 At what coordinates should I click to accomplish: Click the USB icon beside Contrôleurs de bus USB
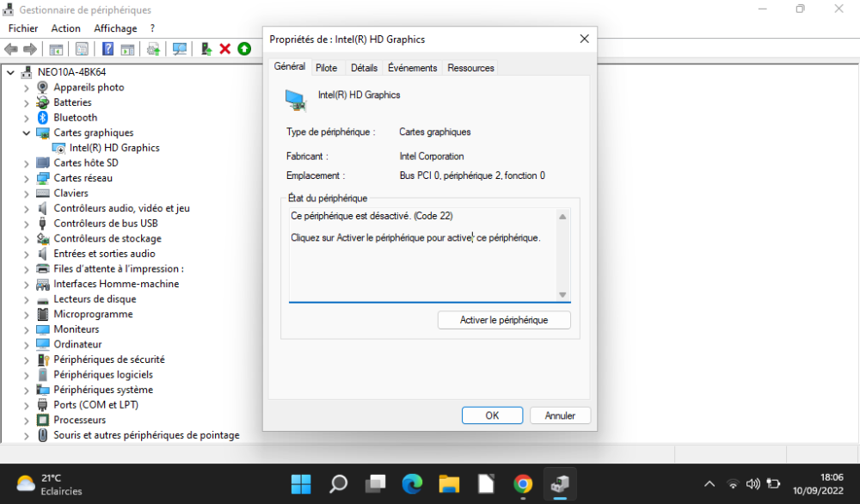tap(43, 224)
